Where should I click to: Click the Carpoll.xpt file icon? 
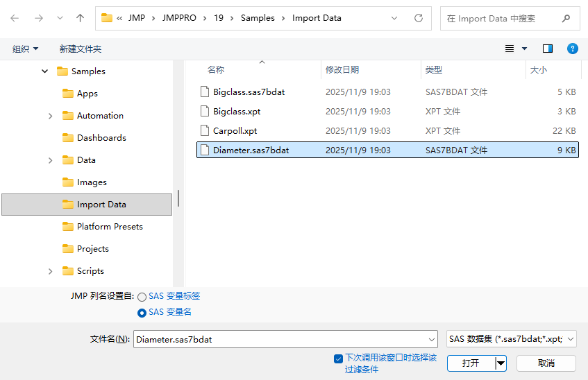coord(204,131)
